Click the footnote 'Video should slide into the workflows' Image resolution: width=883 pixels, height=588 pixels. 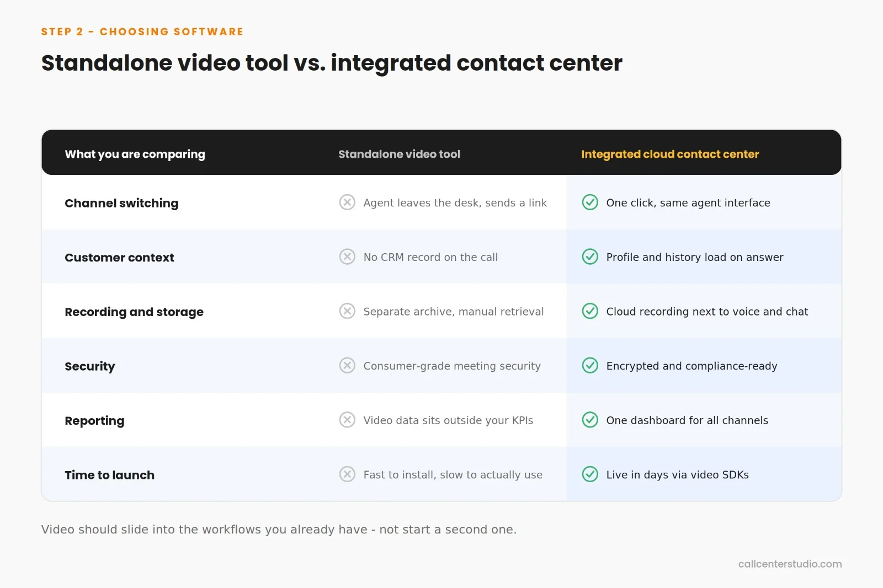[x=279, y=530]
